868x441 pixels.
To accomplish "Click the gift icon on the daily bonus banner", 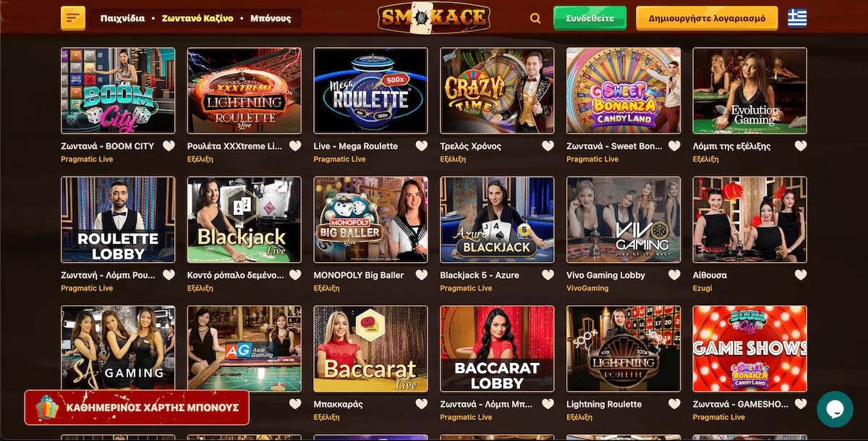I will [x=47, y=408].
